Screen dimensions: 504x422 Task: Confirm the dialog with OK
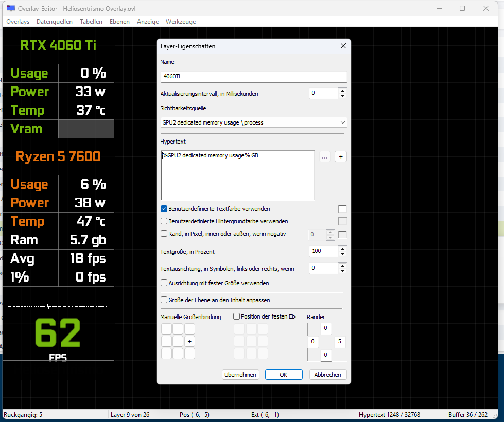(284, 375)
